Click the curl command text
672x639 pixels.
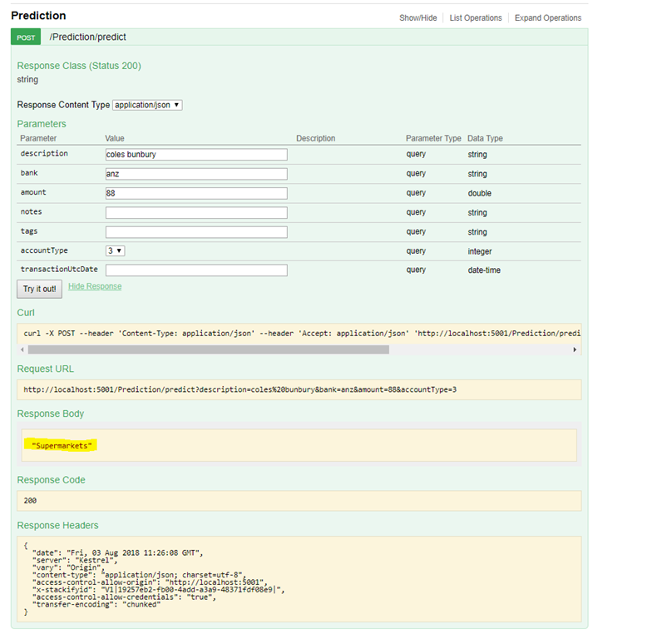(302, 334)
